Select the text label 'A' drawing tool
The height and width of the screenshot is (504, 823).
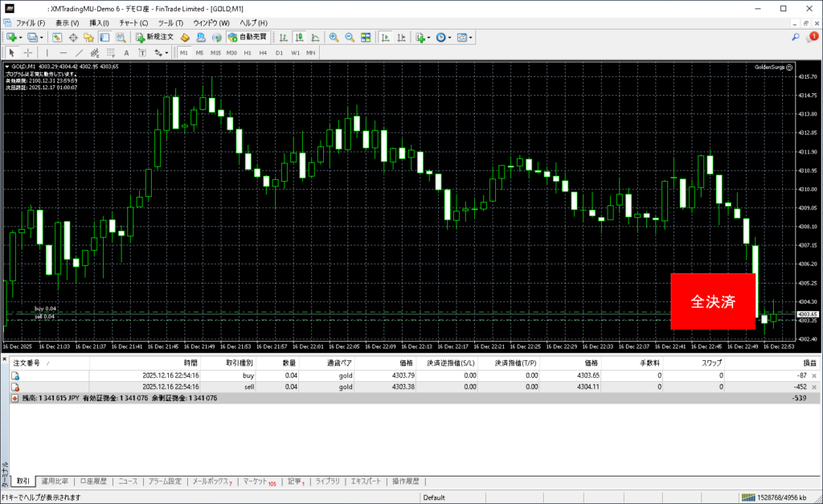125,53
